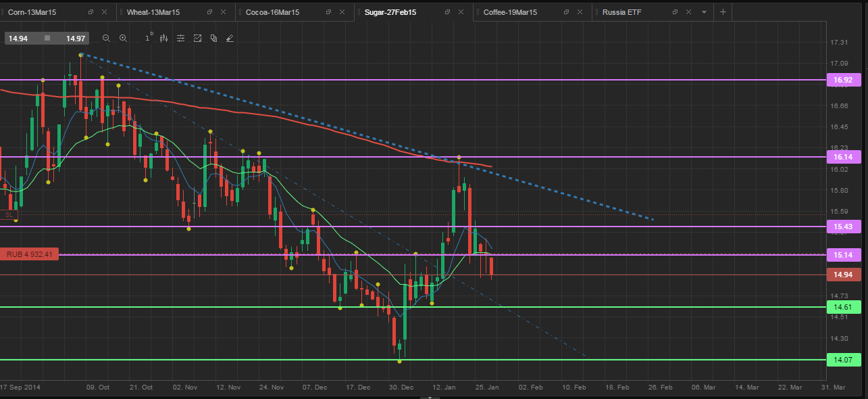Image resolution: width=868 pixels, height=399 pixels.
Task: Add a new chart tab
Action: pos(723,12)
